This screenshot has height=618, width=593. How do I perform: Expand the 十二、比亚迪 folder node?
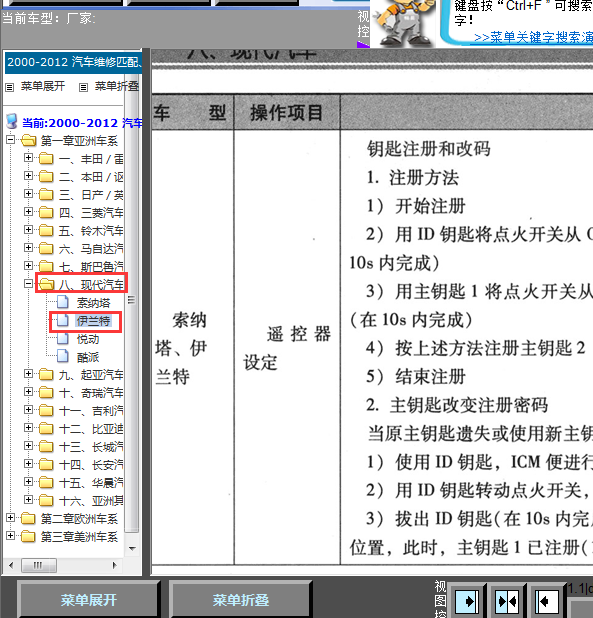pyautogui.click(x=28, y=427)
